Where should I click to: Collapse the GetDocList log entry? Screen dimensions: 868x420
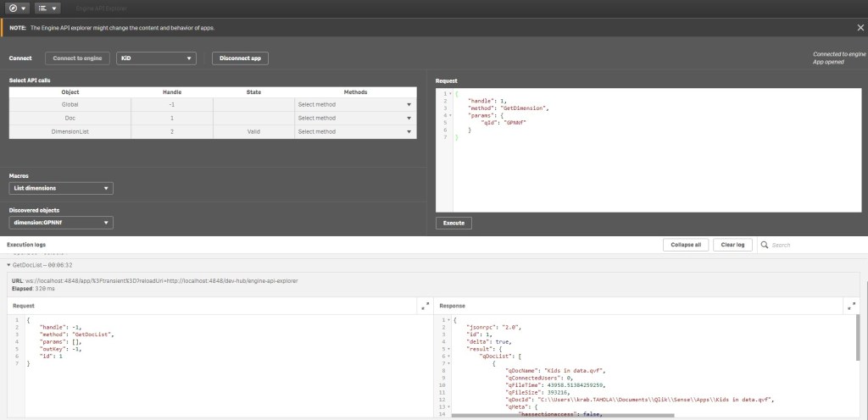[x=8, y=265]
